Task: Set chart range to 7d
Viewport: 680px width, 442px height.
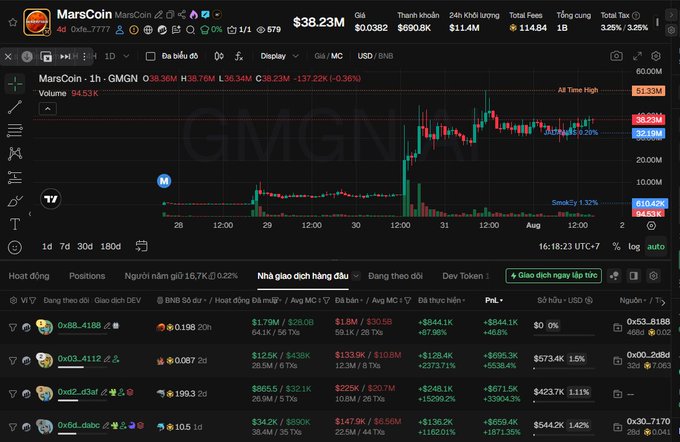Action: tap(65, 246)
